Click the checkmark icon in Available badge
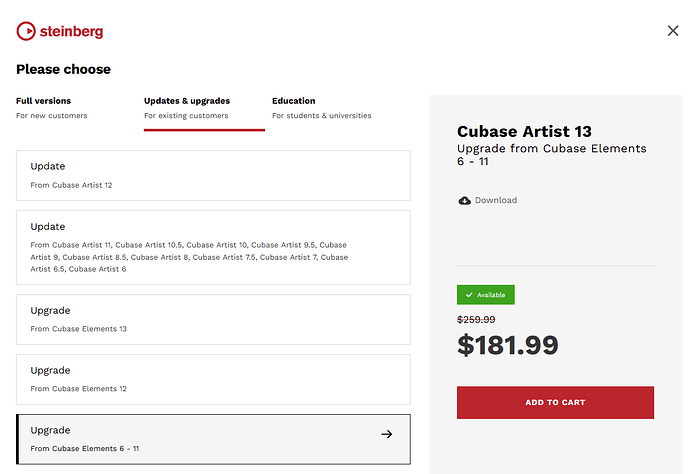This screenshot has width=690, height=474. click(469, 295)
